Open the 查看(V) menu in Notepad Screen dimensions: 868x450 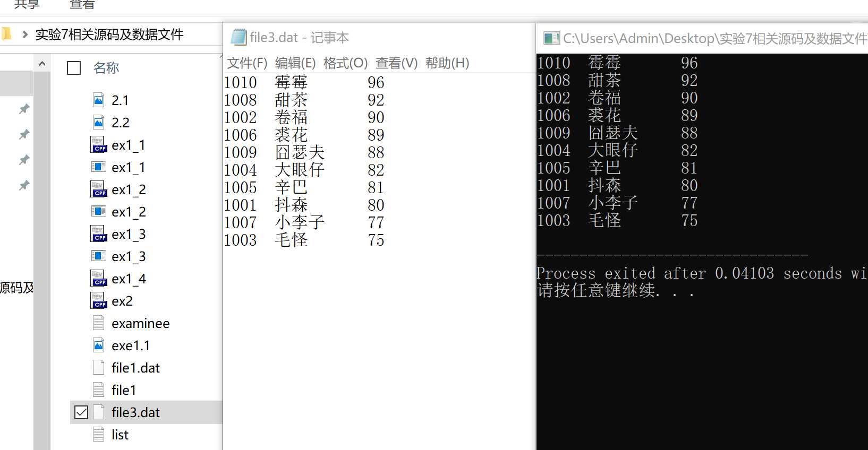click(396, 63)
